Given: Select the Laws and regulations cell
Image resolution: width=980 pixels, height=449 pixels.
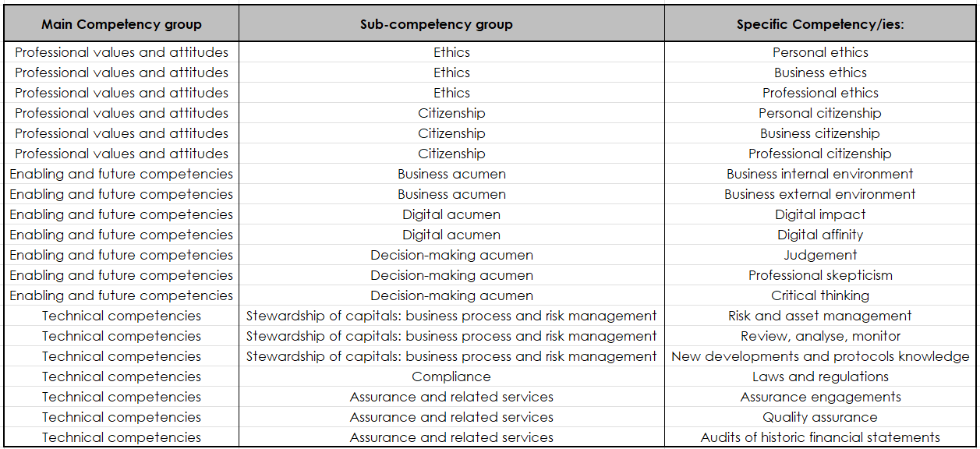Looking at the screenshot, I should point(820,377).
